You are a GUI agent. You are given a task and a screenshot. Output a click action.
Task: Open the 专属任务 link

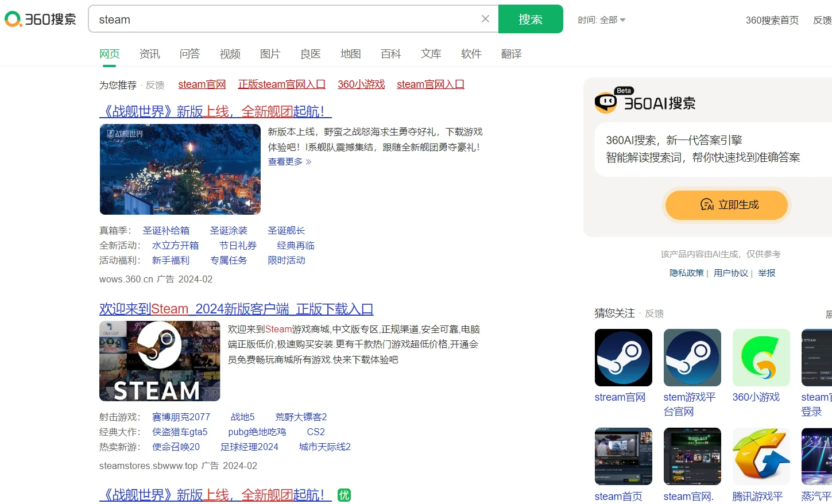(x=229, y=260)
